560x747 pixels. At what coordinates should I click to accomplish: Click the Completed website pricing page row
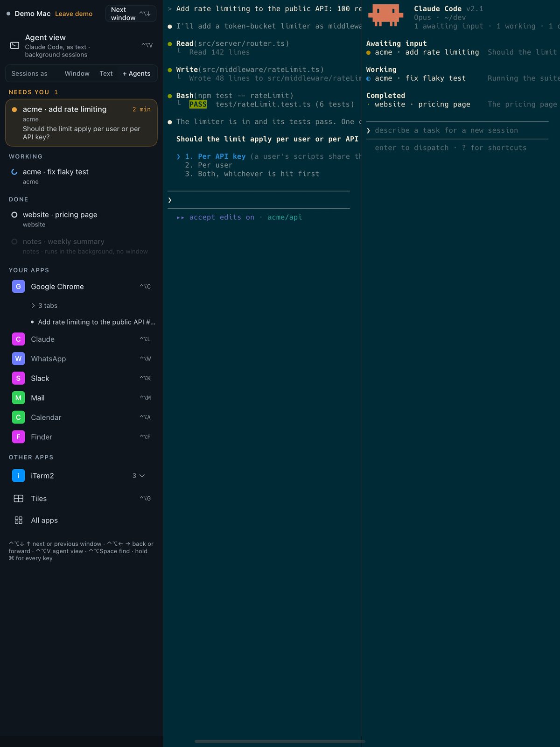[463, 105]
